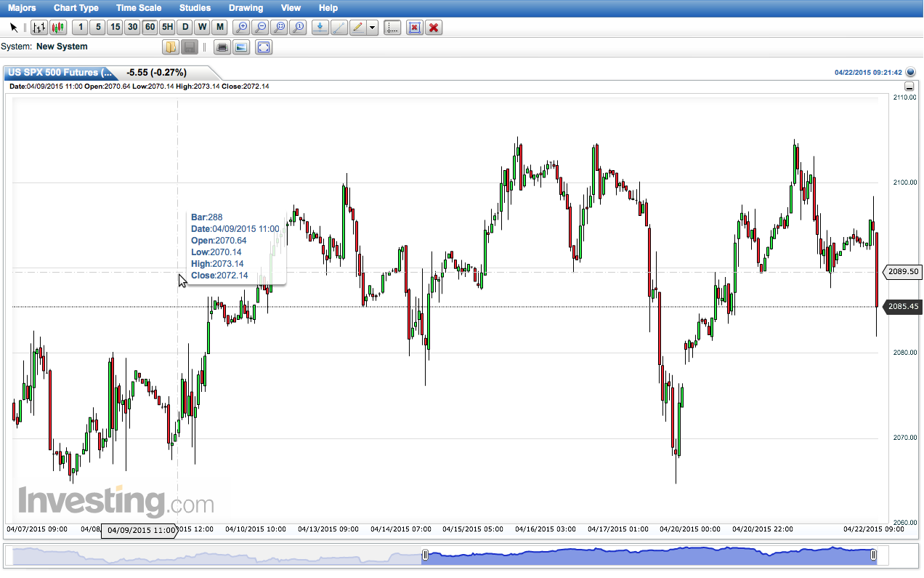
Task: Open the Time Scale menu
Action: click(x=139, y=8)
